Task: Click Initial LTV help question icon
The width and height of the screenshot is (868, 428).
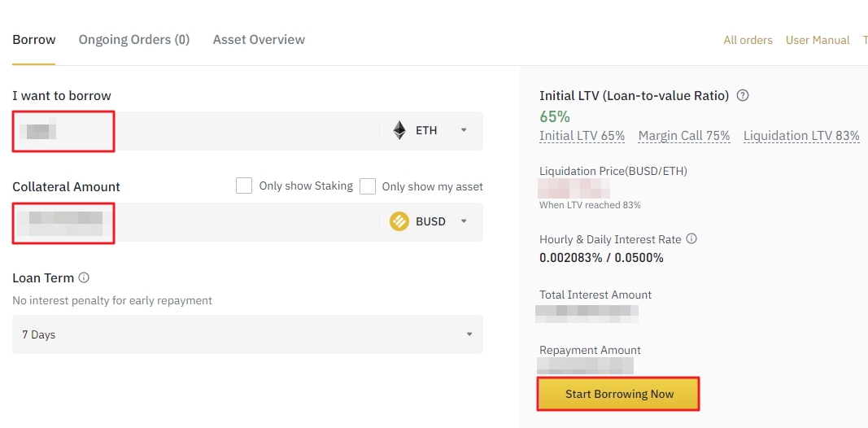Action: (743, 95)
